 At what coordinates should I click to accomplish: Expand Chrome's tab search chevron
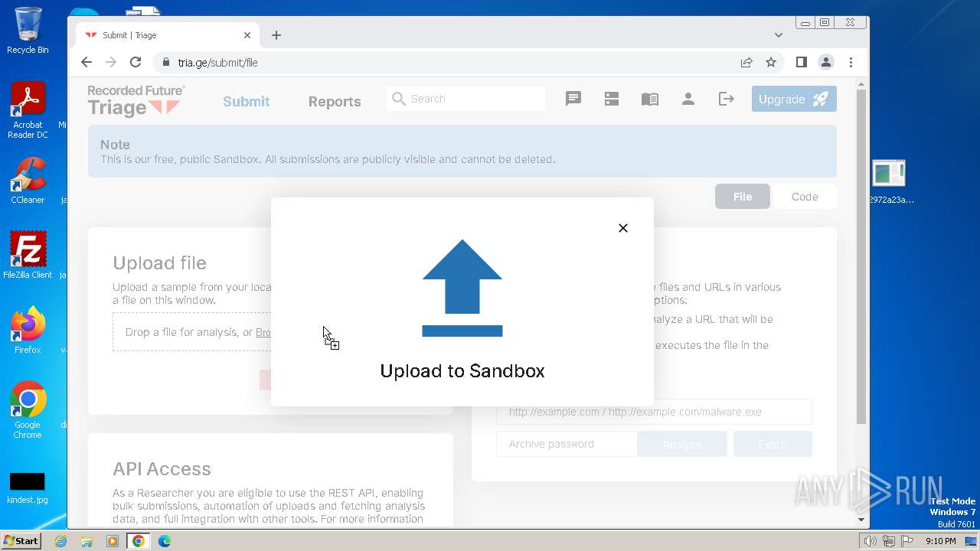pos(779,35)
